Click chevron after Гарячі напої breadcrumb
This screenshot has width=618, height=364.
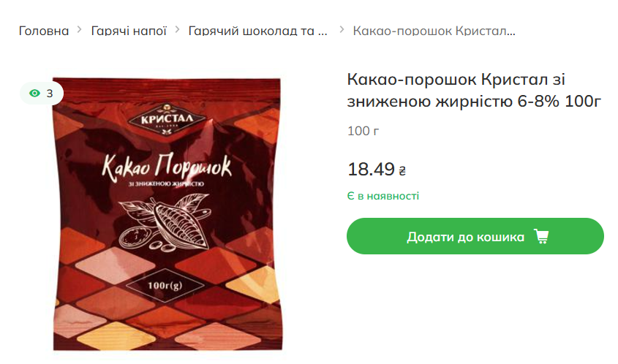click(x=178, y=29)
